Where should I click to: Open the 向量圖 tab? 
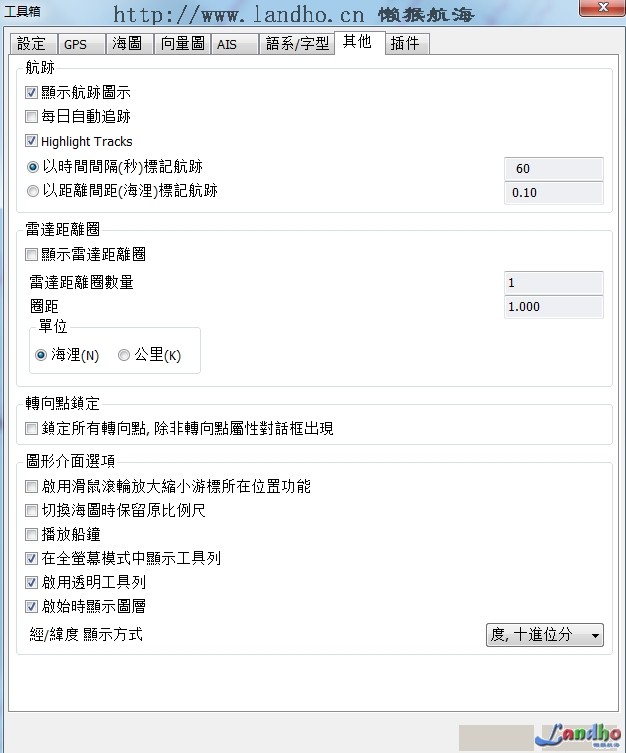point(183,44)
